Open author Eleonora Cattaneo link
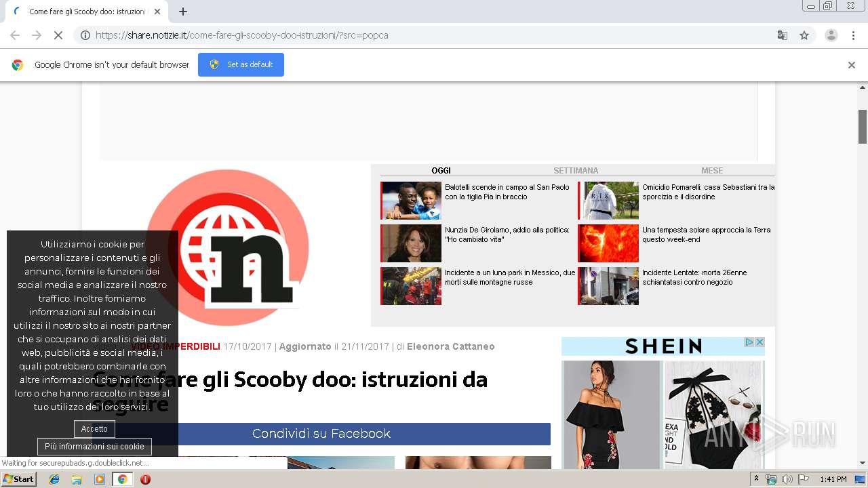Image resolution: width=868 pixels, height=488 pixels. (x=450, y=346)
